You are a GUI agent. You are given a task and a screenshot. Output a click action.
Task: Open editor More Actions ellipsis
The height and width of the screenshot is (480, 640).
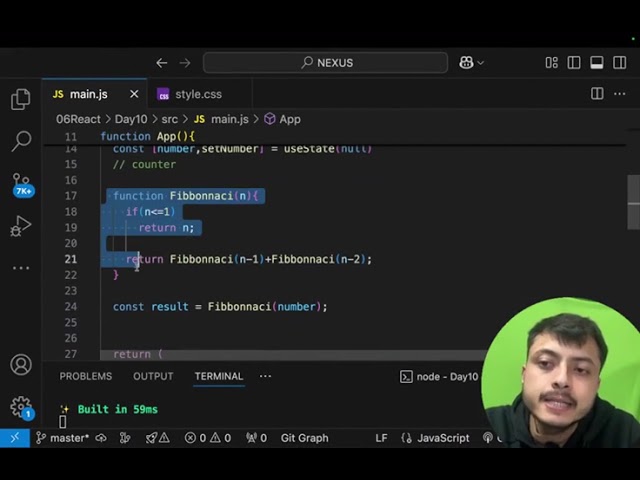pos(620,94)
